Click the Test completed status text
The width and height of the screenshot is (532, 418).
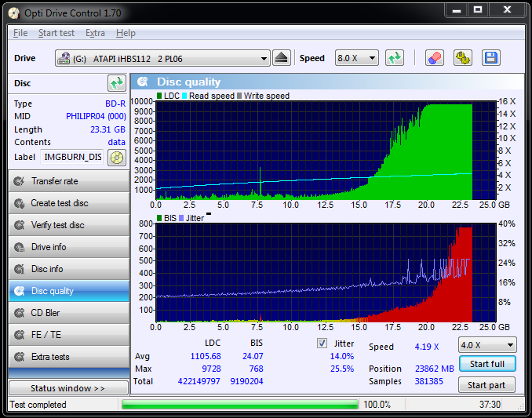[38, 405]
